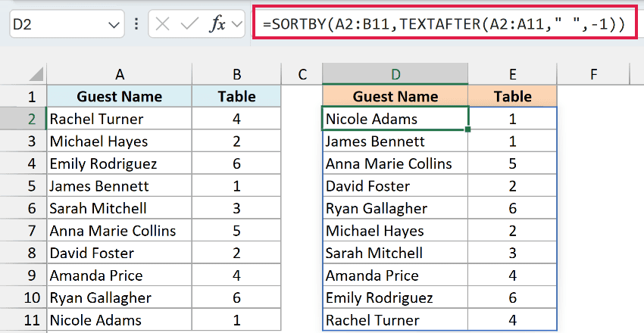The width and height of the screenshot is (644, 333).
Task: Select cell A11 with Nicole Adams
Action: [x=119, y=320]
